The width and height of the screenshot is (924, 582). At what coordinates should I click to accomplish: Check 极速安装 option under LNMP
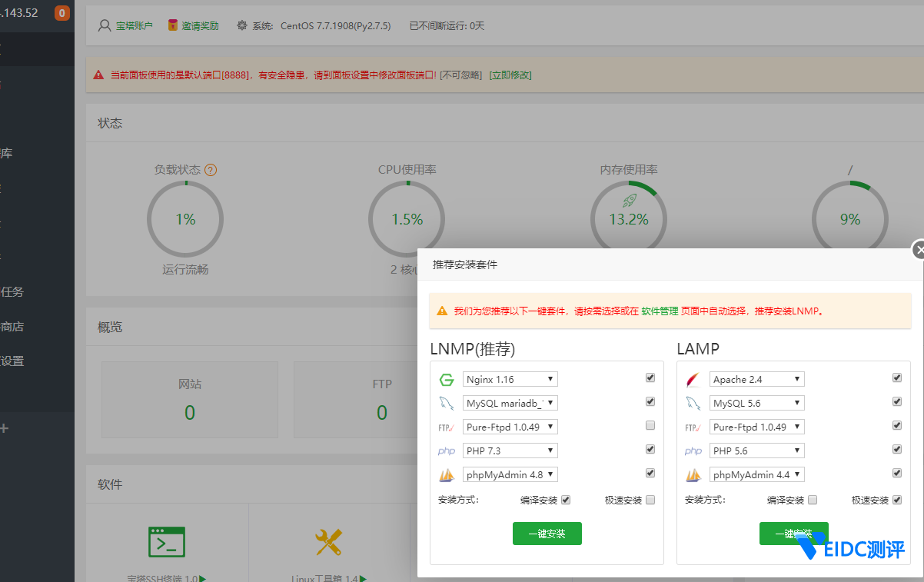pyautogui.click(x=650, y=500)
